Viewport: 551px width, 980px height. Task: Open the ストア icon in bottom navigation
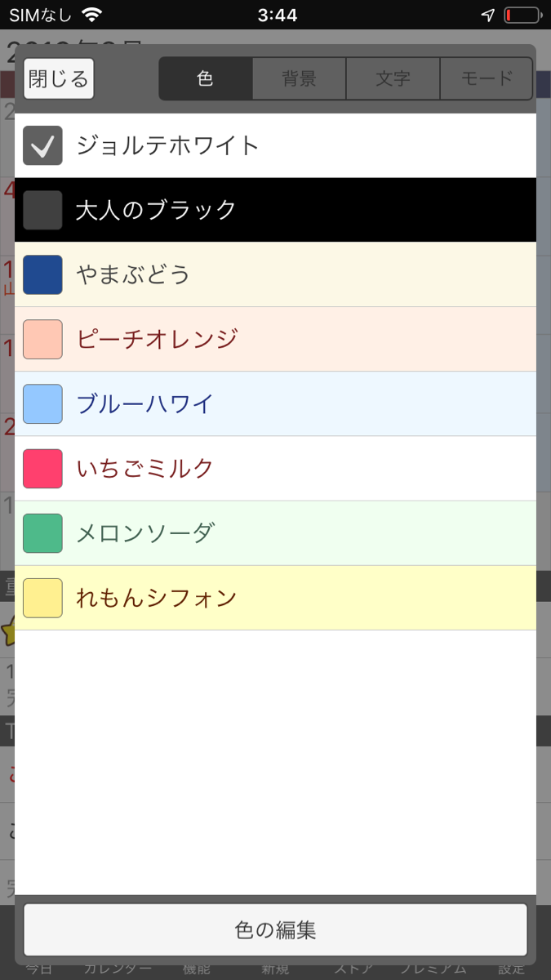[x=351, y=968]
